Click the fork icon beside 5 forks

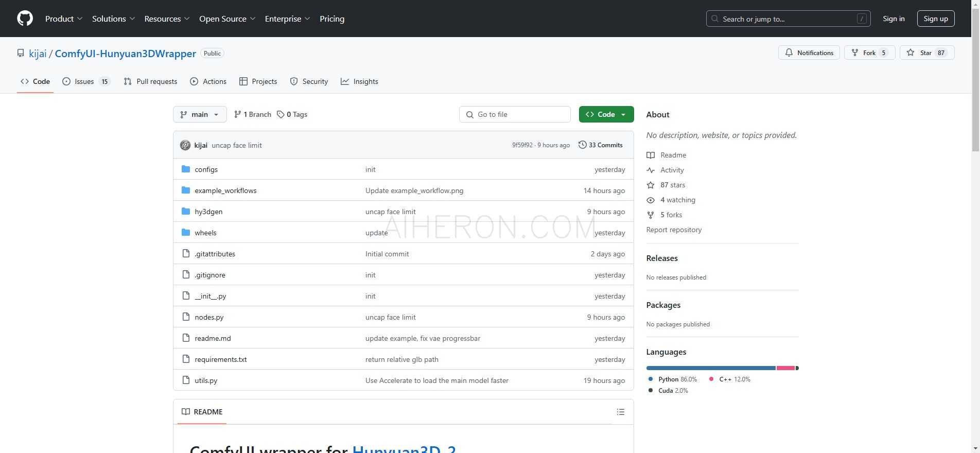click(x=651, y=215)
